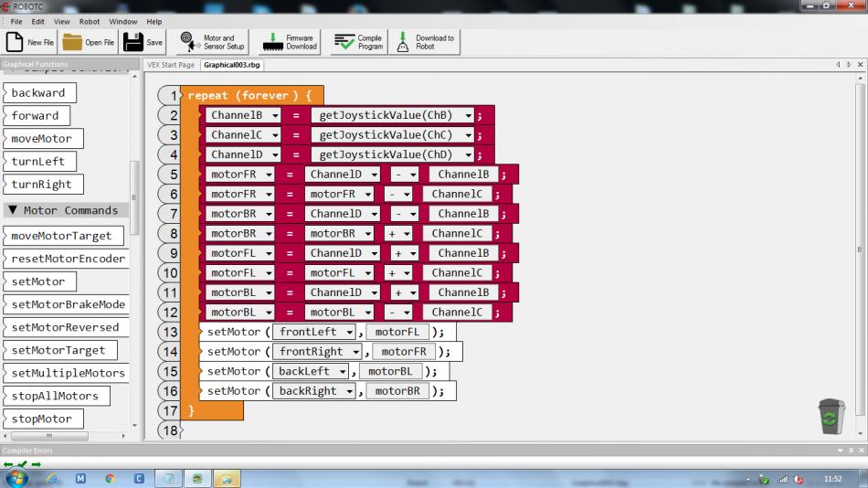Save the program with the Save icon
The width and height of the screenshot is (868, 488).
coord(132,42)
